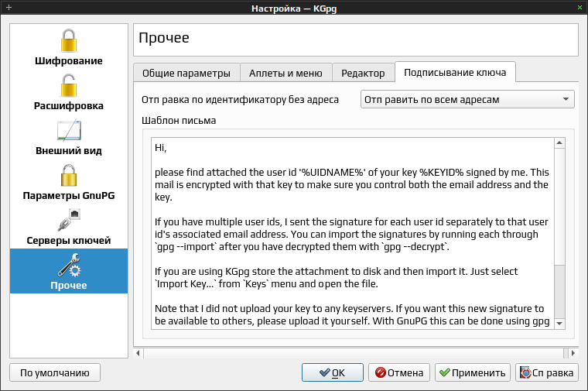The width and height of the screenshot is (588, 391).
Task: Open the Редактор tab
Action: (x=363, y=73)
